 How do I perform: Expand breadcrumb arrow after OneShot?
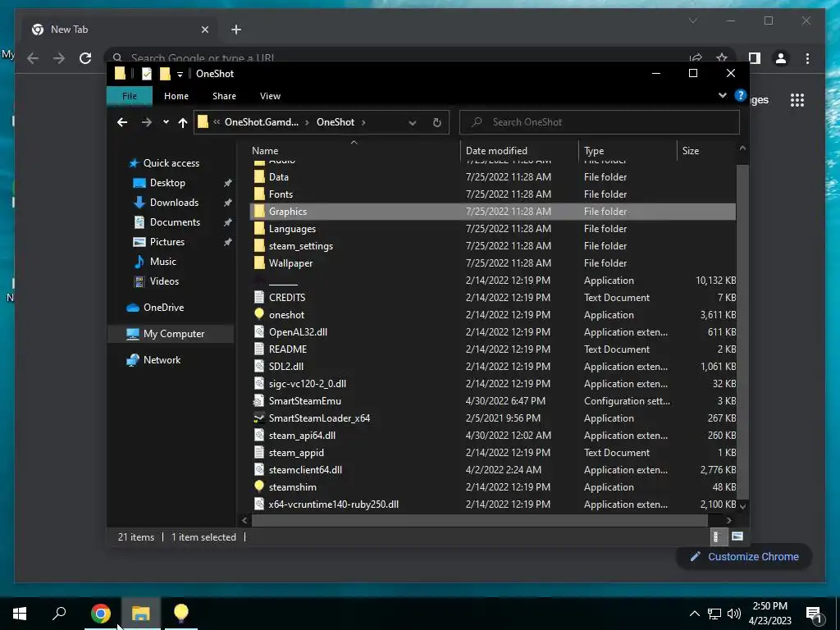(363, 122)
